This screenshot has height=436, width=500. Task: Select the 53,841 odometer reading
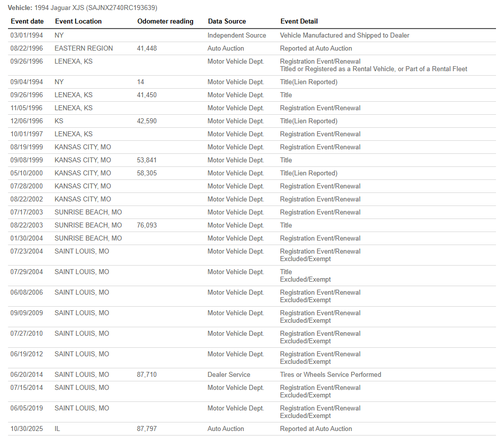pos(147,160)
